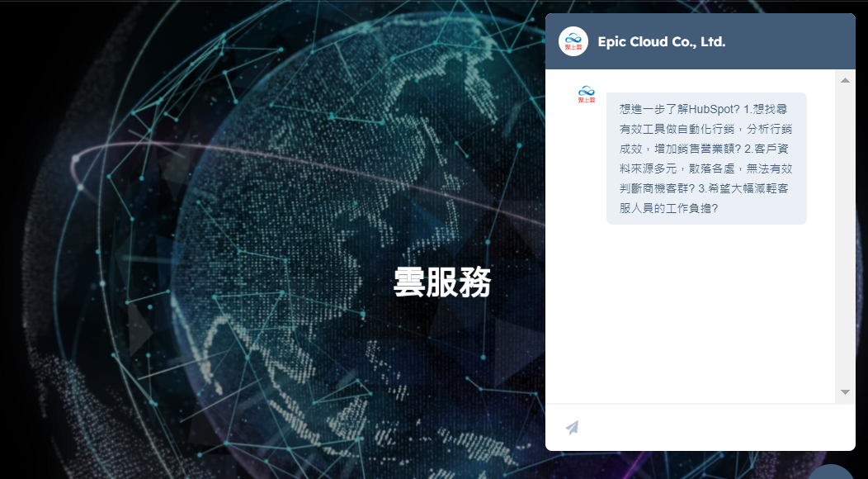This screenshot has height=479, width=868.
Task: Click the chat scrollbar down arrow
Action: pos(845,392)
